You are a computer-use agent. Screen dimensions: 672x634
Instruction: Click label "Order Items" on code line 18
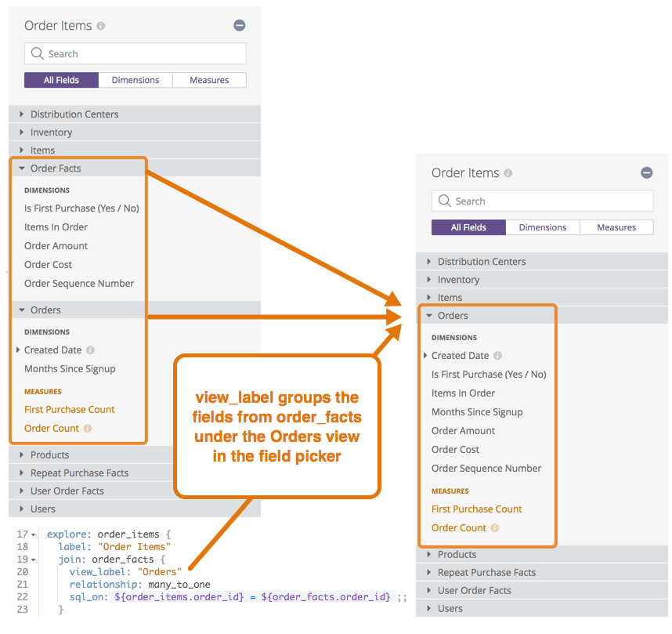114,547
